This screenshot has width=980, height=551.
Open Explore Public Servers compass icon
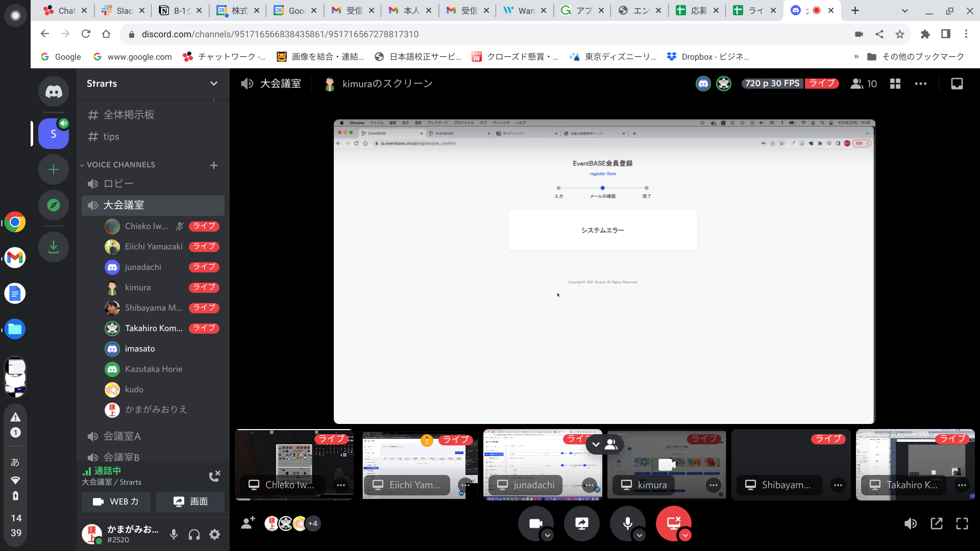tap(54, 205)
